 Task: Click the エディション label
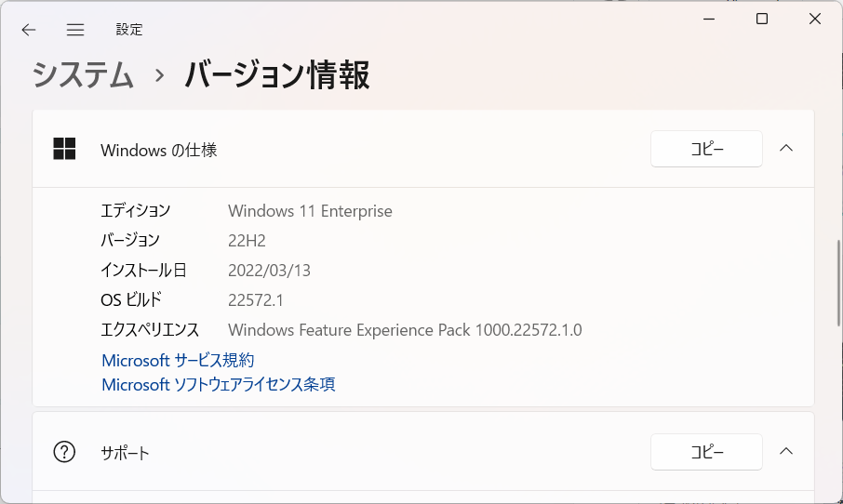click(x=136, y=210)
